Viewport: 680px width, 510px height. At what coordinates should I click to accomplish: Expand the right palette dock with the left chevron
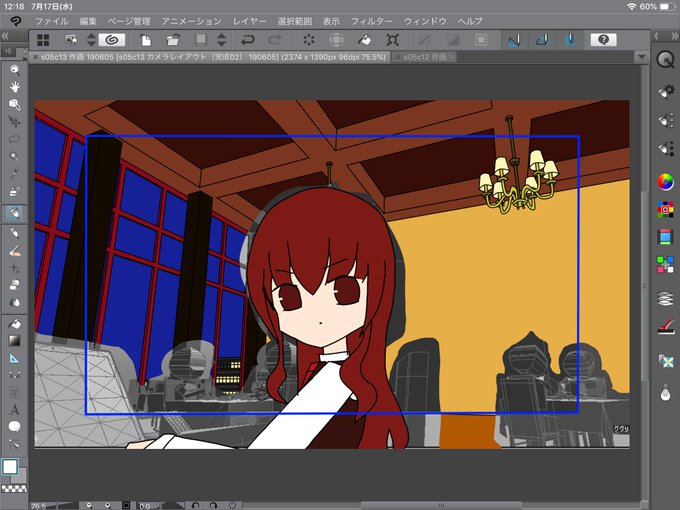(657, 36)
